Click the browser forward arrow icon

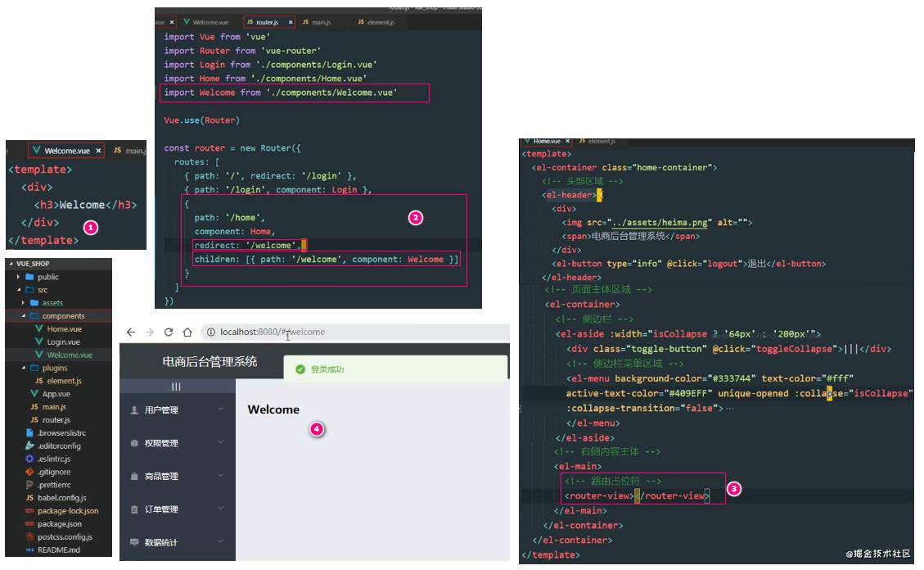click(150, 332)
